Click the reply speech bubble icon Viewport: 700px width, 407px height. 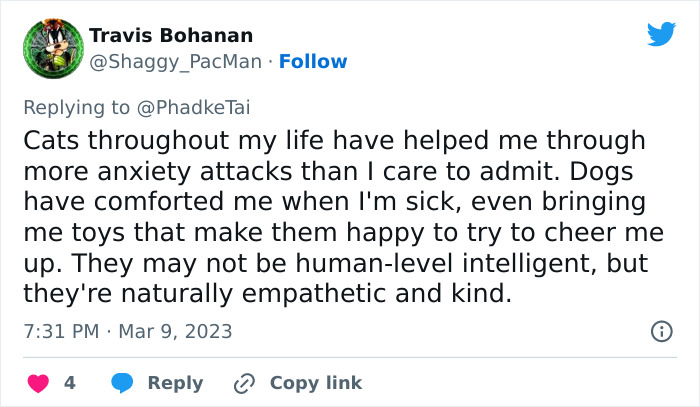[x=122, y=383]
